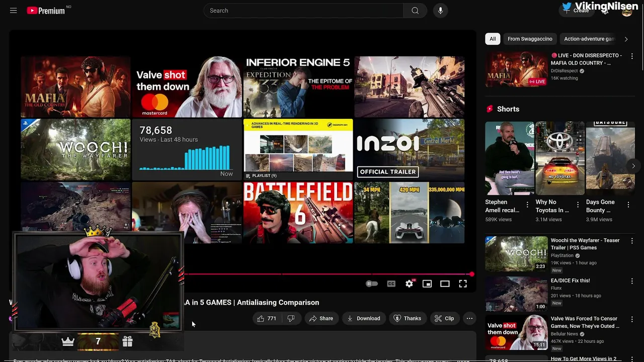This screenshot has width=644, height=362.
Task: Open Valve shot them down sidebar thumbnail
Action: [516, 332]
